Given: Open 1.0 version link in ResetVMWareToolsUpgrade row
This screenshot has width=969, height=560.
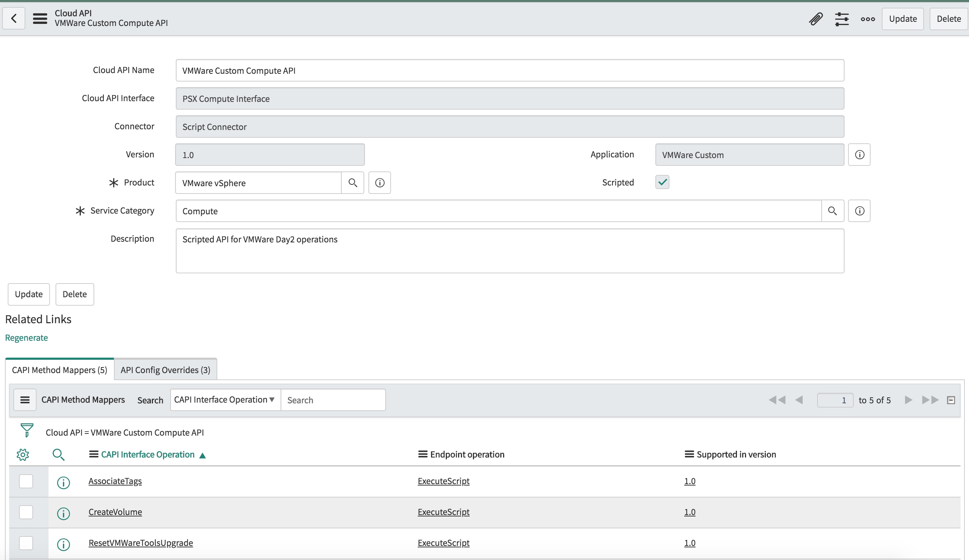Looking at the screenshot, I should (689, 543).
